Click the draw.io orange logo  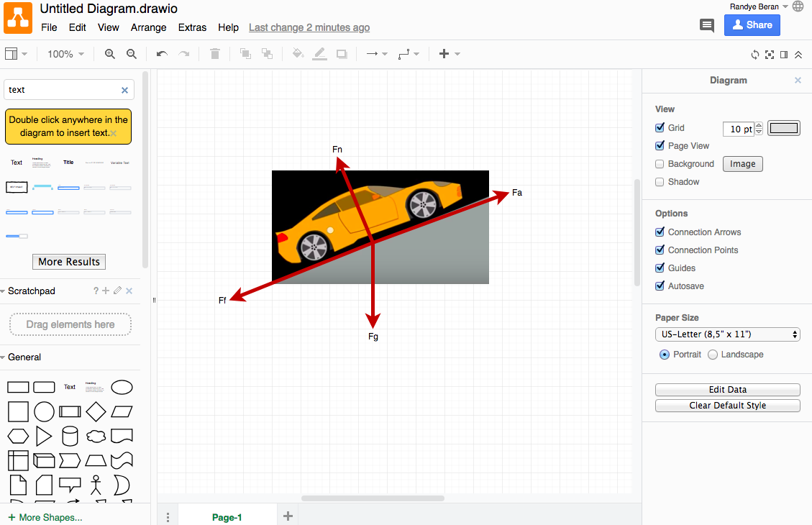pyautogui.click(x=18, y=19)
